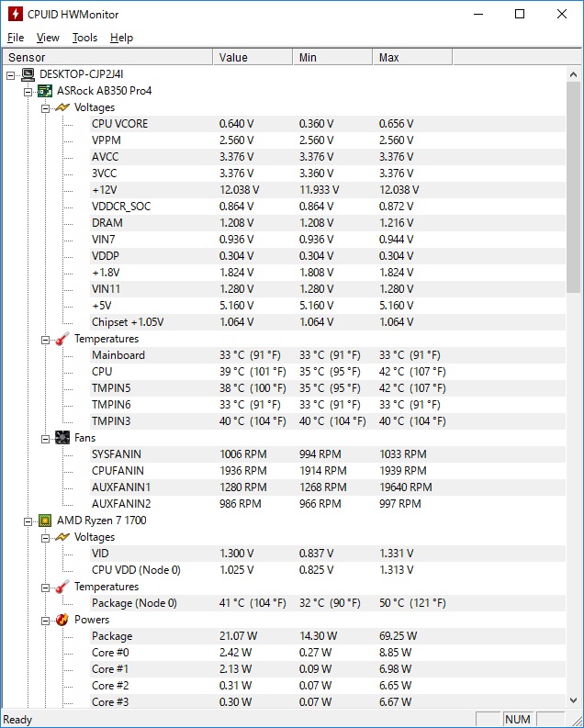Open the Tools menu
Viewport: 584px width, 728px height.
point(85,38)
